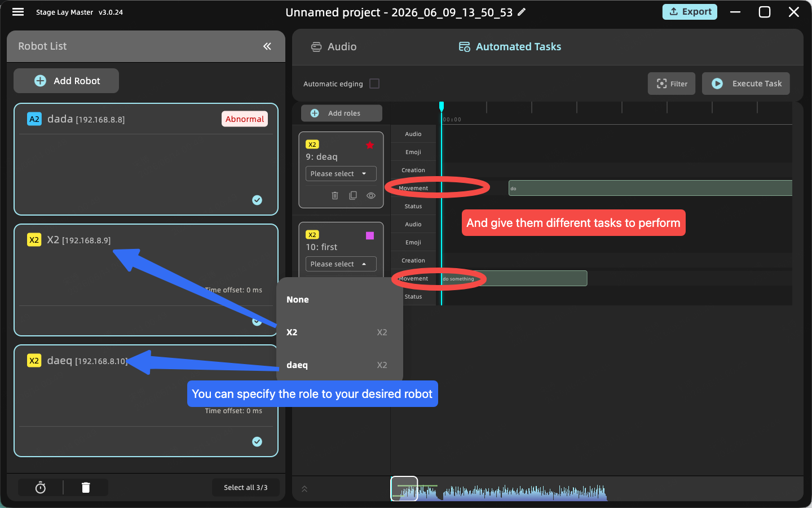Select the 'do' movement clip of deaq
Viewport: 812px width, 508px height.
[650, 188]
